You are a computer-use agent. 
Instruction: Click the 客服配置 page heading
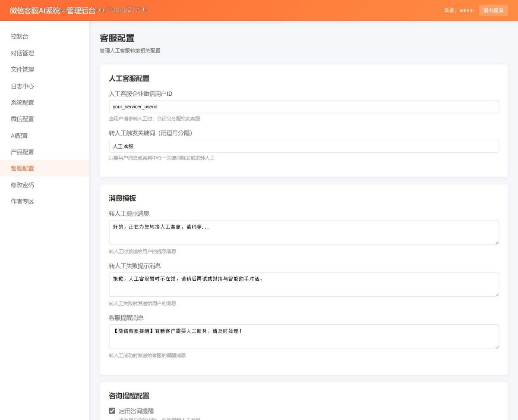pos(117,38)
